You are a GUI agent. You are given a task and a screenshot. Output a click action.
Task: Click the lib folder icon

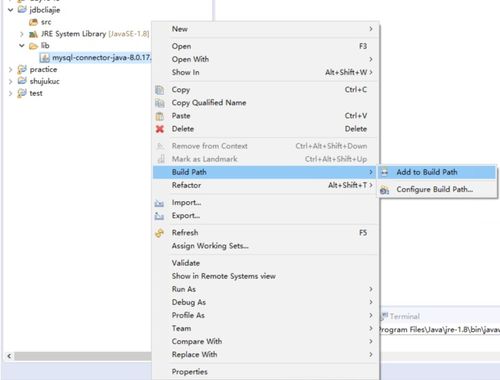(33, 46)
